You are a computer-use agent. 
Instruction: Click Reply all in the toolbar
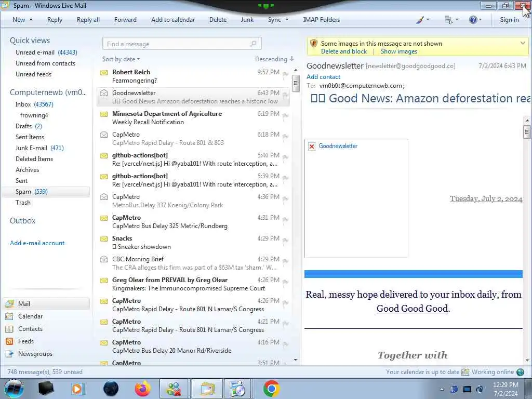(x=88, y=20)
